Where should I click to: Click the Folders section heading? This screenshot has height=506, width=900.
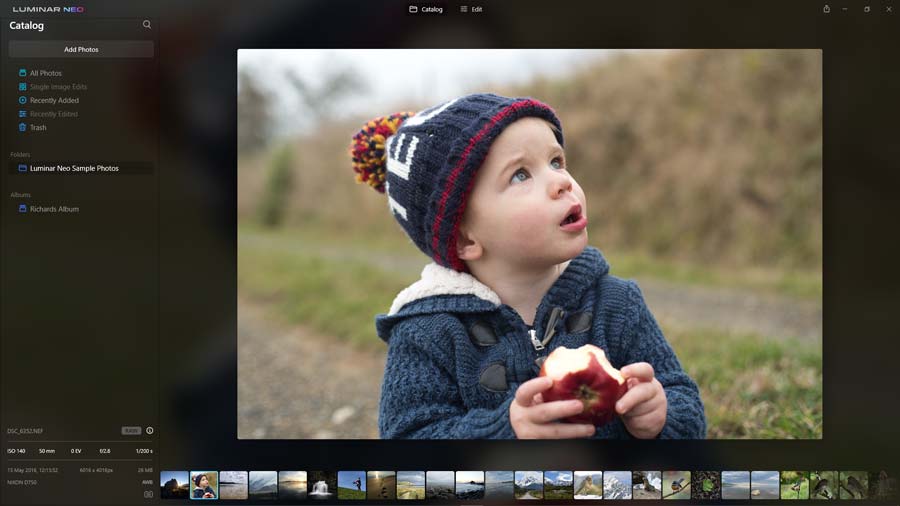pos(20,154)
